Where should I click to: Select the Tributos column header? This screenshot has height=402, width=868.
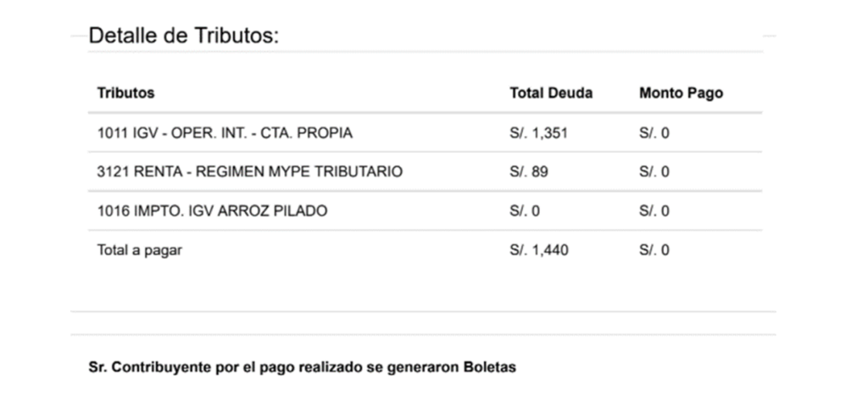[125, 93]
